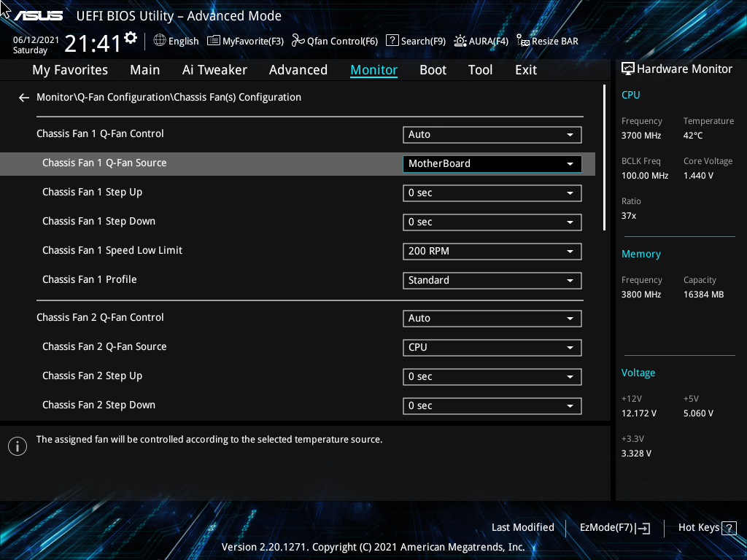Image resolution: width=747 pixels, height=560 pixels.
Task: Open the Ai Tweaker tab
Action: [x=214, y=70]
